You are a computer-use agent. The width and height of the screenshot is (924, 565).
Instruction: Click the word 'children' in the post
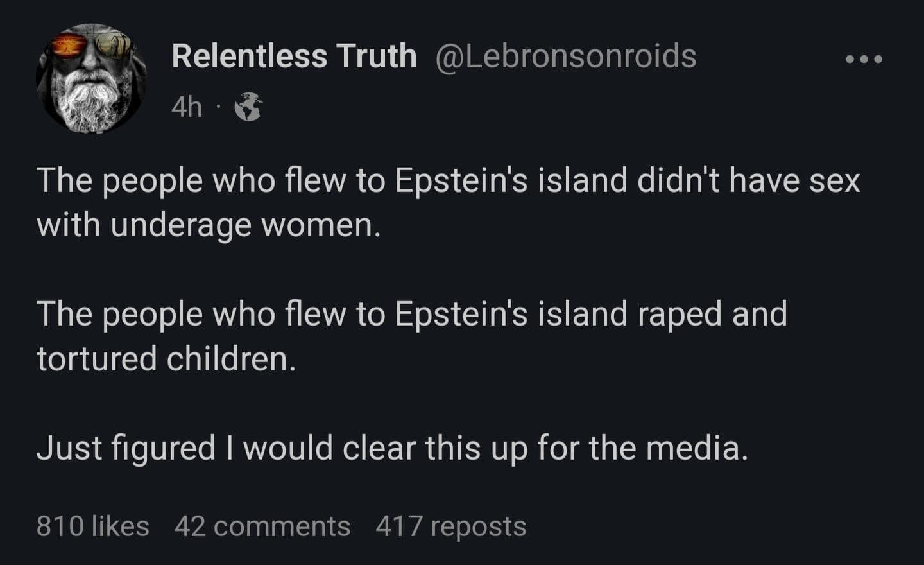point(228,358)
